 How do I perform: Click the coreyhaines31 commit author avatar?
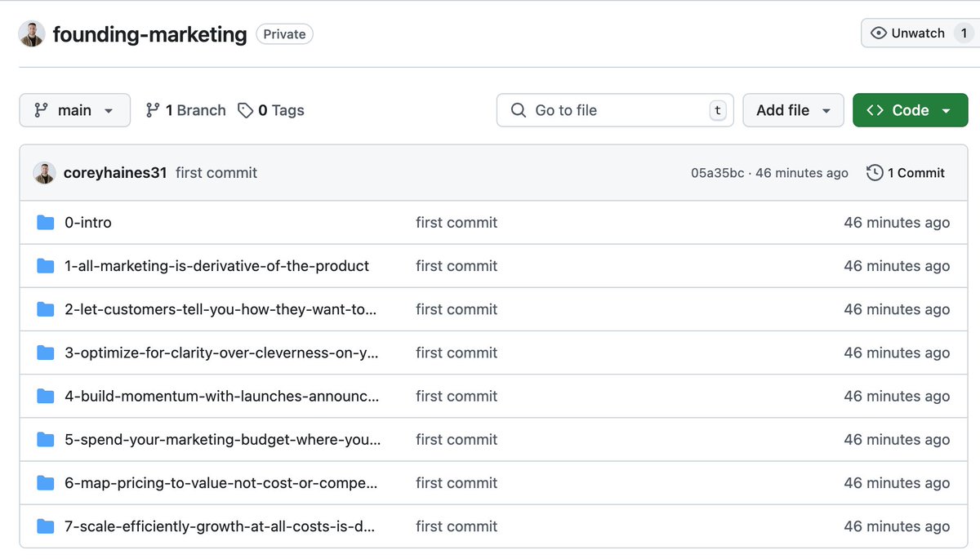[44, 173]
